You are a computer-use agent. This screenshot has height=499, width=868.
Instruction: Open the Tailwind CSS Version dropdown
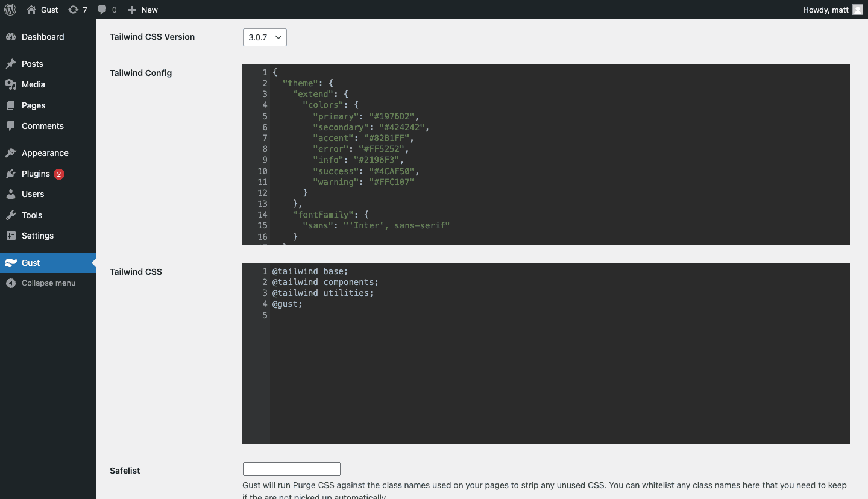(x=265, y=37)
